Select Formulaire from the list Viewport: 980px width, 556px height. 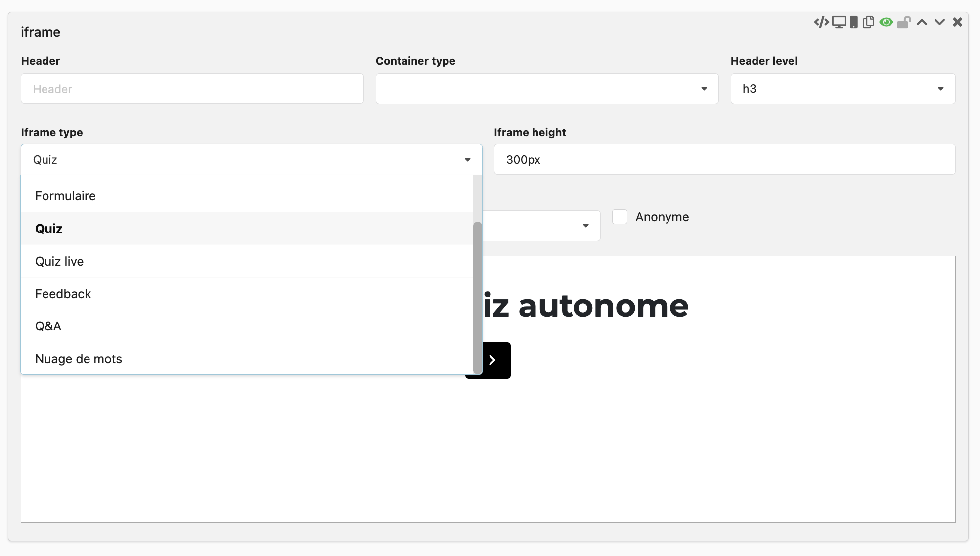(x=65, y=196)
